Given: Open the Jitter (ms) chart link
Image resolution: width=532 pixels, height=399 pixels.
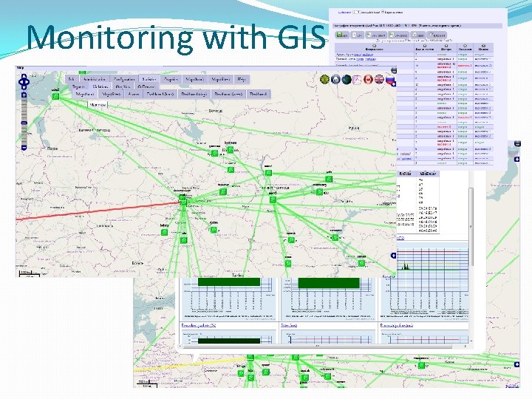Looking at the screenshot, I should coord(289,325).
